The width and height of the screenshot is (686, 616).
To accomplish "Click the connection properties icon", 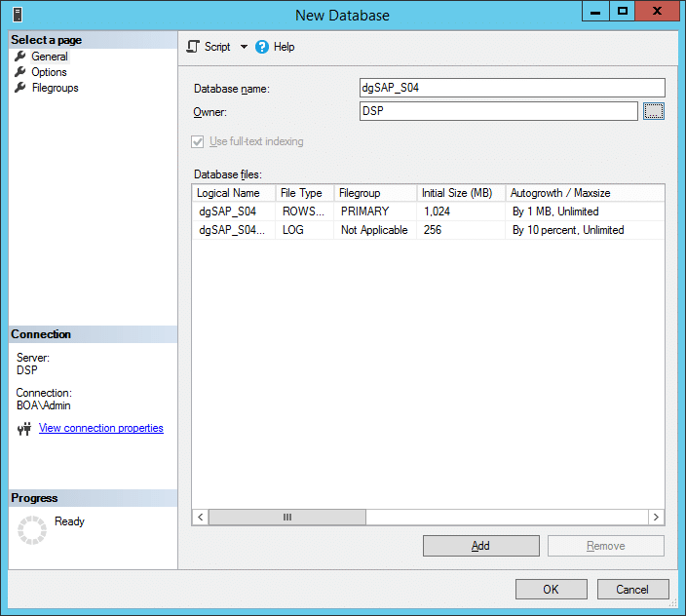I will tap(24, 429).
